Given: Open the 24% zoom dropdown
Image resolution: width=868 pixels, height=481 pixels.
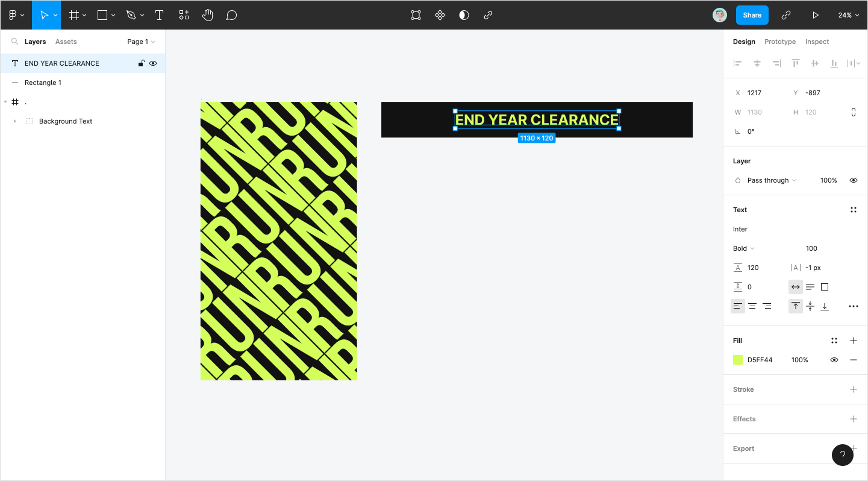Looking at the screenshot, I should pyautogui.click(x=848, y=15).
